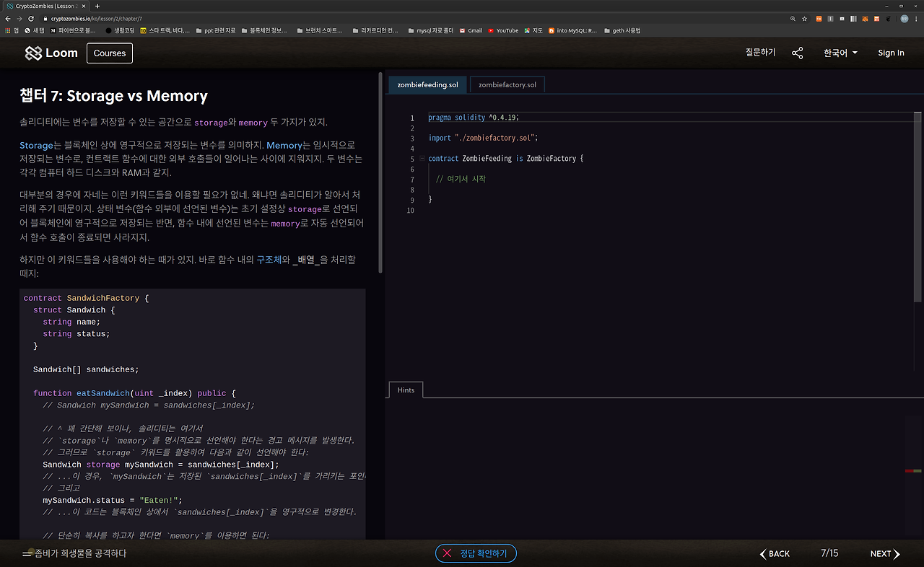924x567 pixels.
Task: Click the browser back arrow
Action: pyautogui.click(x=8, y=19)
